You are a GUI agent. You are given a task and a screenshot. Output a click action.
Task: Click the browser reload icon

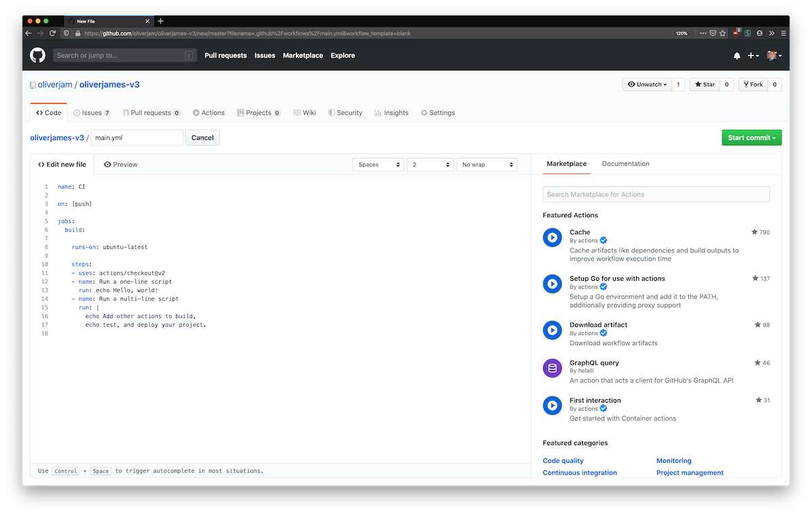point(53,33)
